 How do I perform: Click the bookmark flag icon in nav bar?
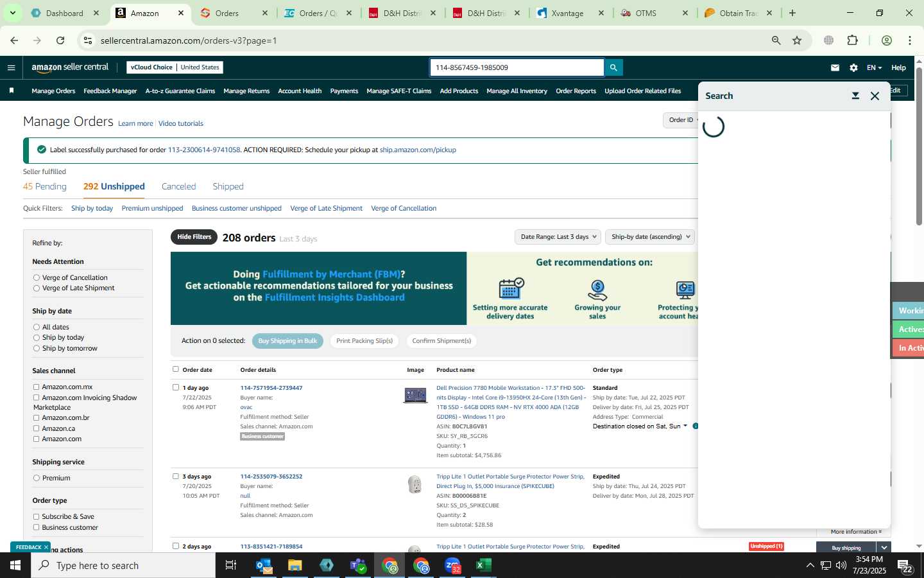pyautogui.click(x=12, y=91)
